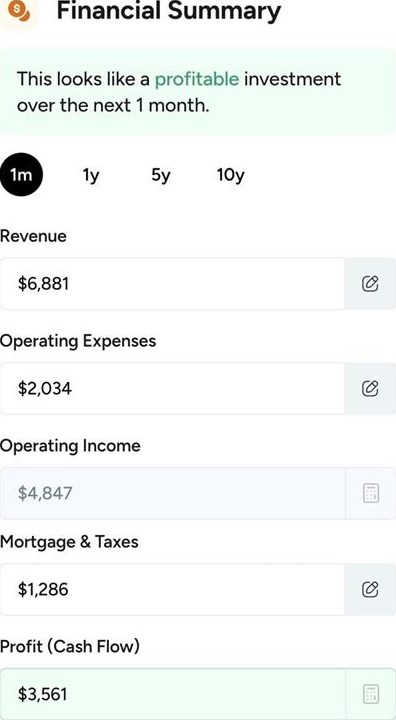396x720 pixels.
Task: Click the Mortgage & Taxes field showing $1,286
Action: 172,589
